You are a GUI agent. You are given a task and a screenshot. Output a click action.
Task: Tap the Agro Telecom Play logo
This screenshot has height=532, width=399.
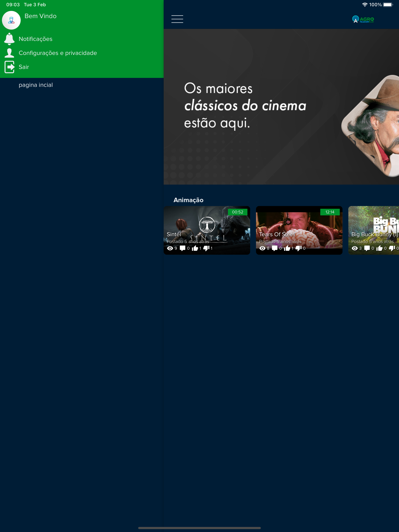[363, 19]
